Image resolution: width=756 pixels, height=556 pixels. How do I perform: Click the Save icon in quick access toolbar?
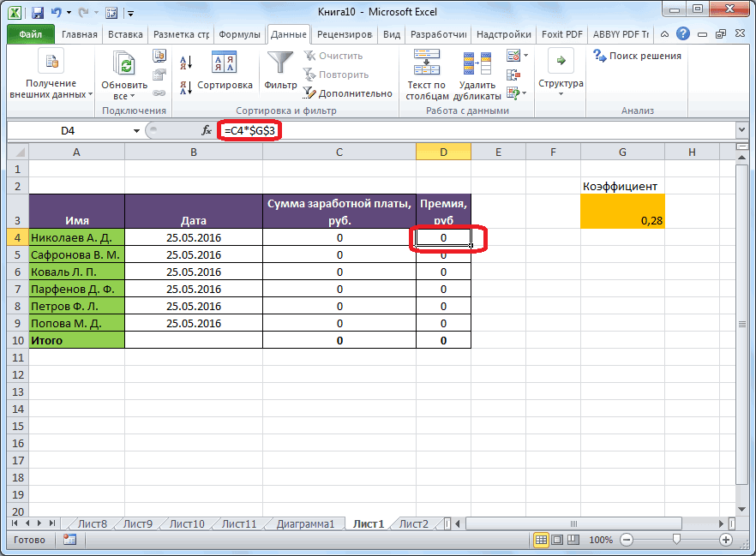36,13
